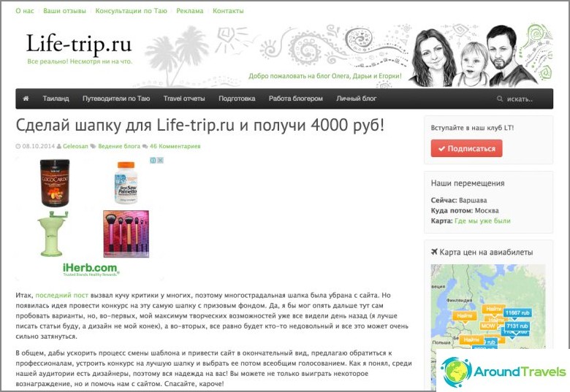Viewport: 570px width, 392px height.
Task: Open the Реклама link
Action: [x=190, y=11]
